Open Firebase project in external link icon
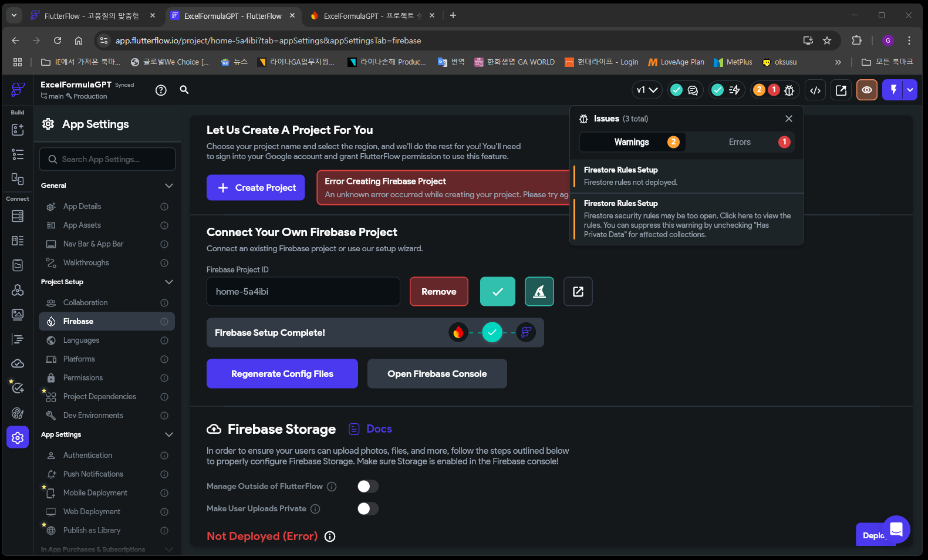Viewport: 928px width, 560px height. [x=578, y=292]
